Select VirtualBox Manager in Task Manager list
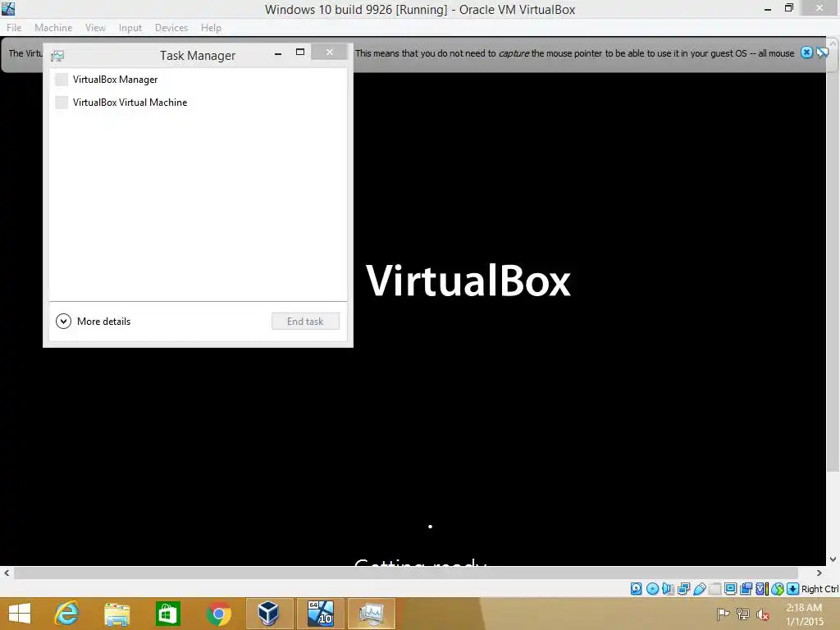This screenshot has width=840, height=630. (x=198, y=80)
